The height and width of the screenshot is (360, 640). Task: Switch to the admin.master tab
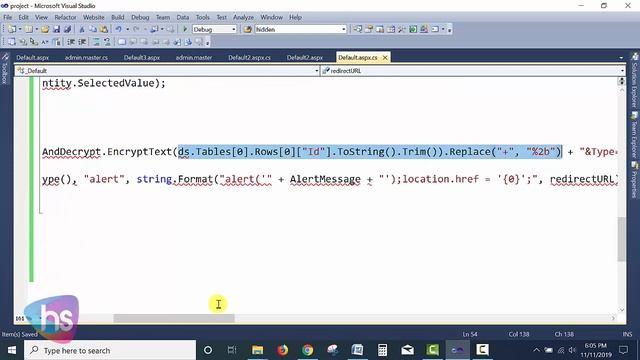click(x=194, y=58)
